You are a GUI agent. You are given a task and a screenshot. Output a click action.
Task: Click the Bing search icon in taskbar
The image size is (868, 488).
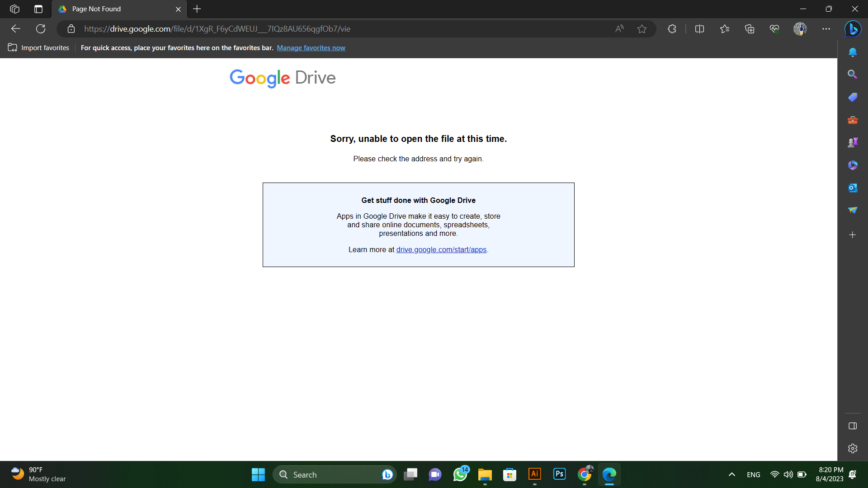point(387,474)
